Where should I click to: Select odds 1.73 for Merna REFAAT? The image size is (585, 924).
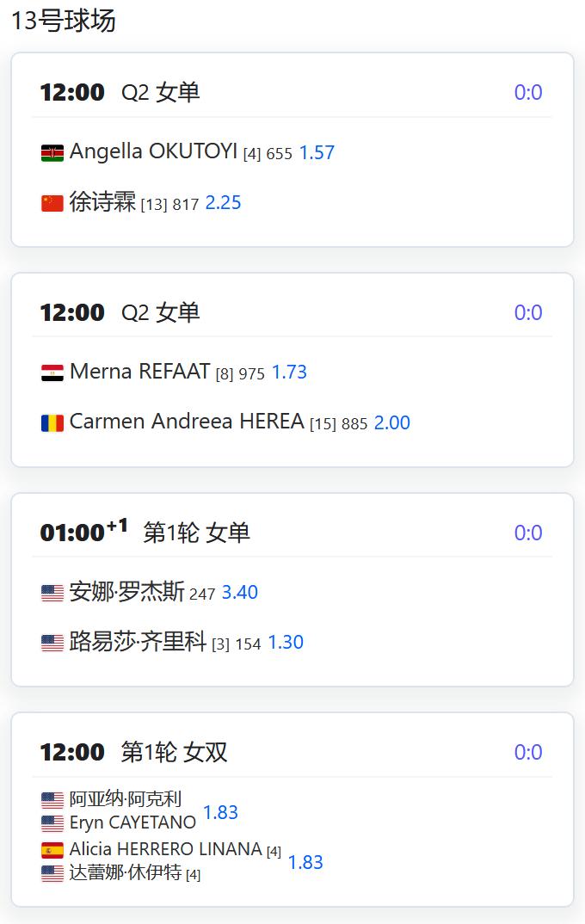289,373
